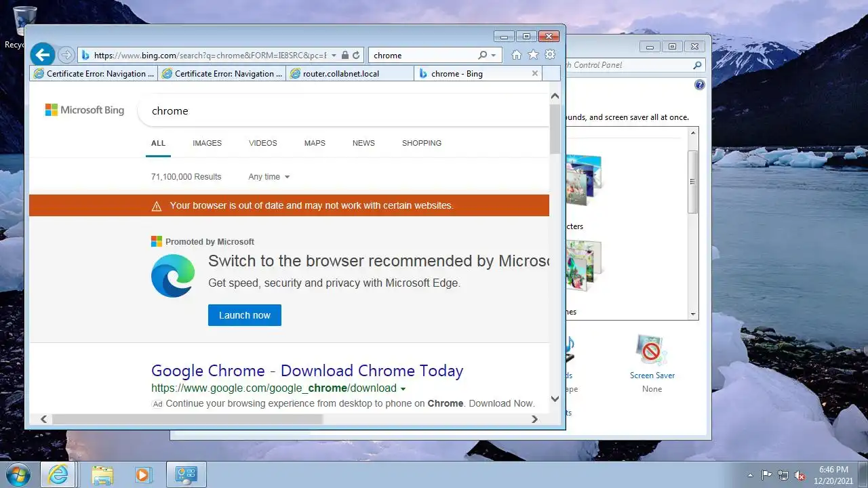Open Action Center flag icon
This screenshot has width=868, height=488.
tap(767, 475)
